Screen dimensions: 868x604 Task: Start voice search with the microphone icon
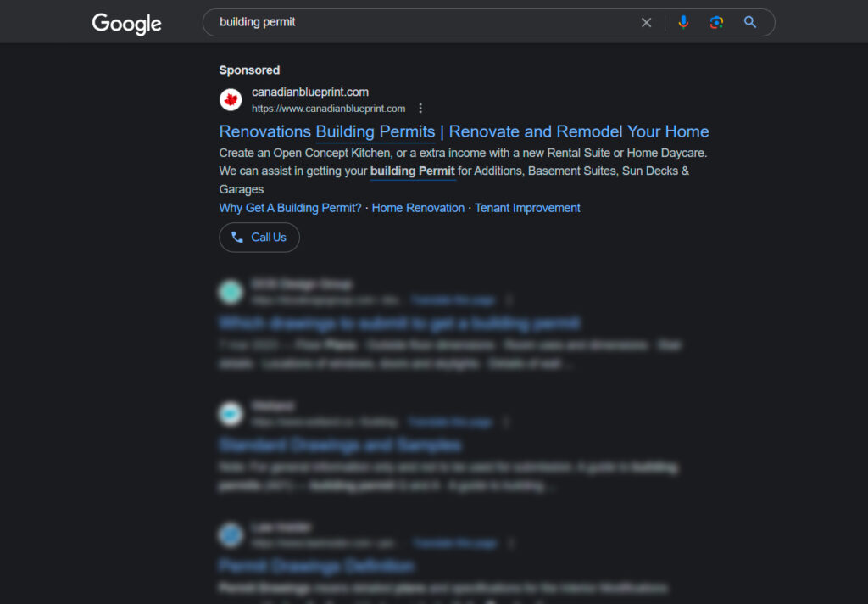(x=684, y=22)
